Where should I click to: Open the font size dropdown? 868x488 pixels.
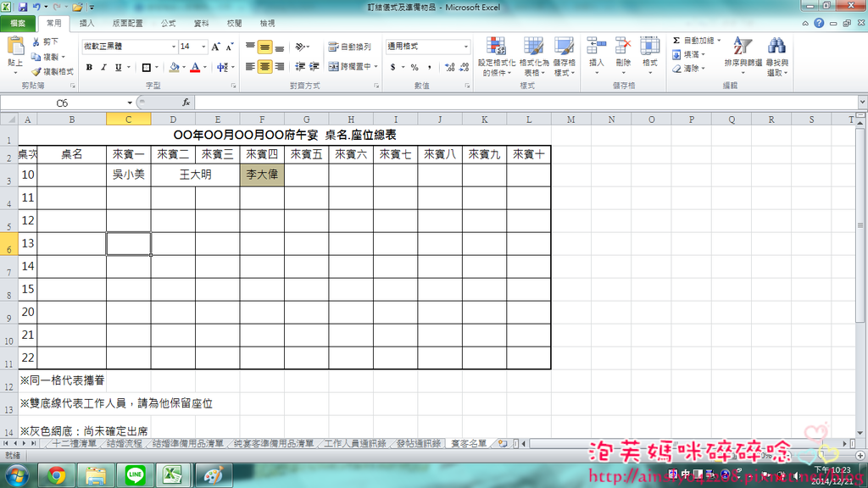click(203, 46)
